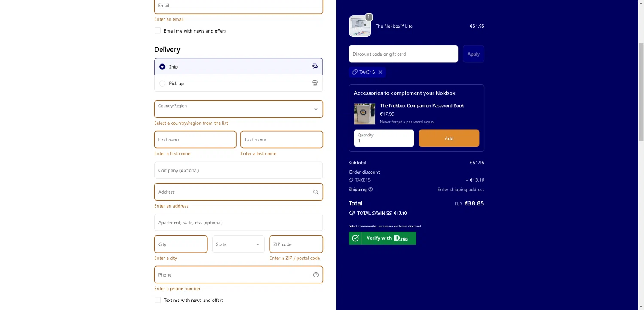644x310 pixels.
Task: Click the store pickup icon
Action: (x=315, y=83)
